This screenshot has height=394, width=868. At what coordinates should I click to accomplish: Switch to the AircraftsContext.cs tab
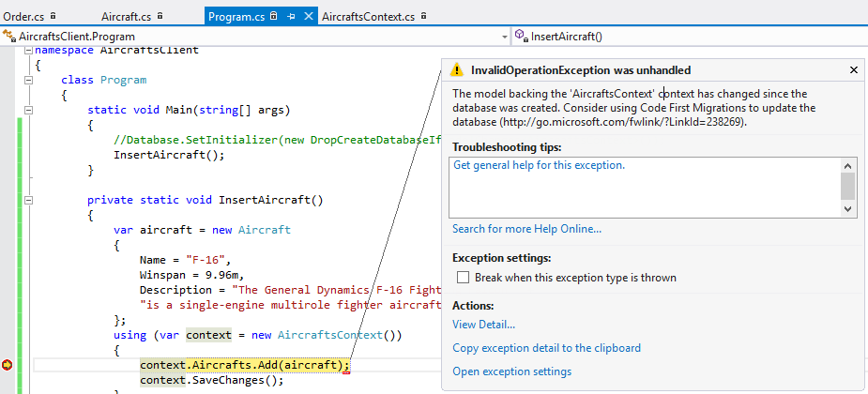[x=368, y=17]
